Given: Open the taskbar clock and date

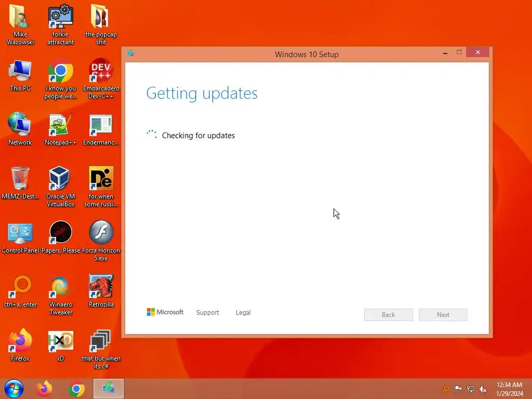Looking at the screenshot, I should [x=509, y=389].
